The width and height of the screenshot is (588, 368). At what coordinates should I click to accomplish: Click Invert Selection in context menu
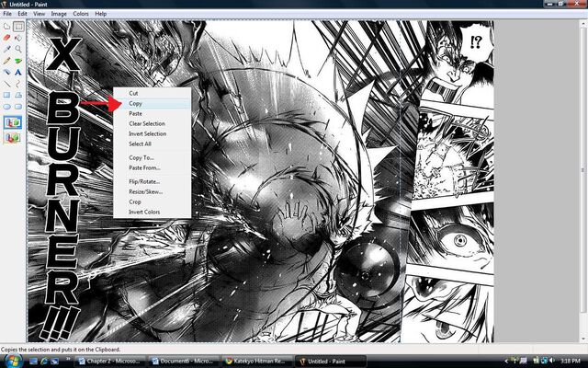click(153, 133)
